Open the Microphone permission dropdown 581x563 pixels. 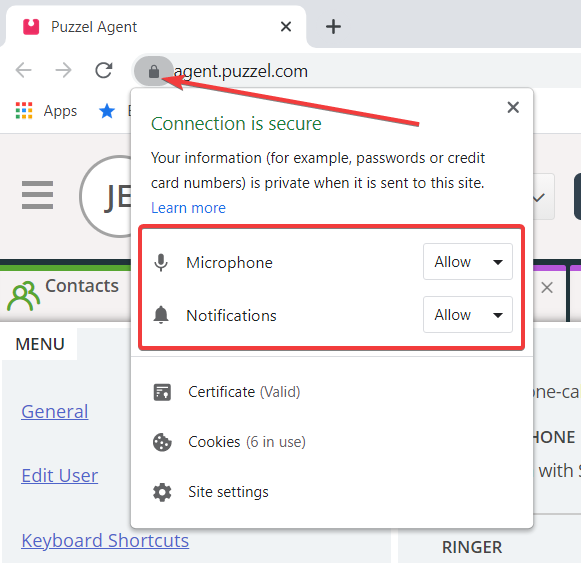coord(468,262)
